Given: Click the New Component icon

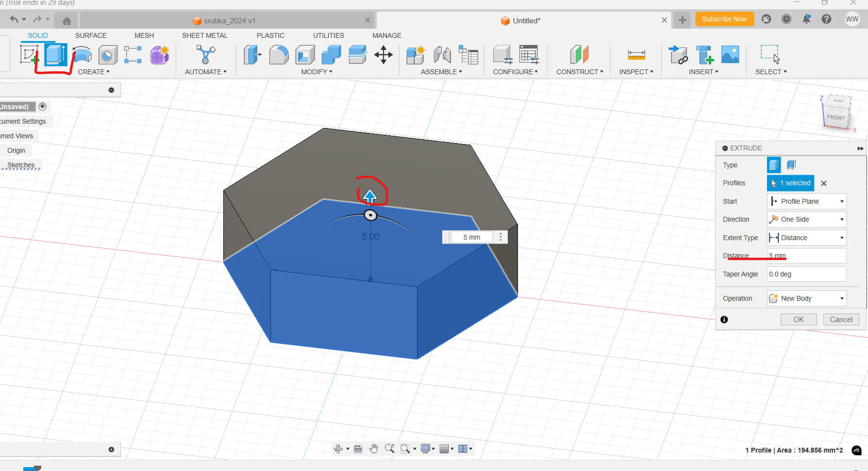Looking at the screenshot, I should pyautogui.click(x=416, y=55).
